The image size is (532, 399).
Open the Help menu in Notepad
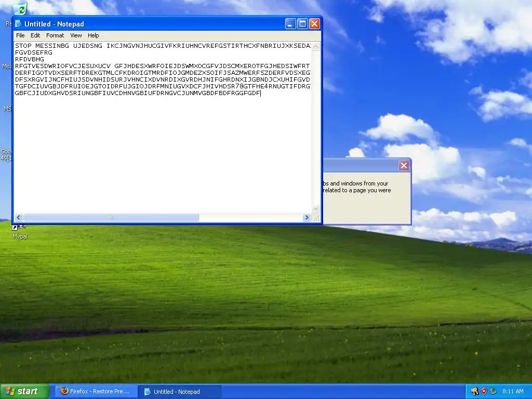94,35
